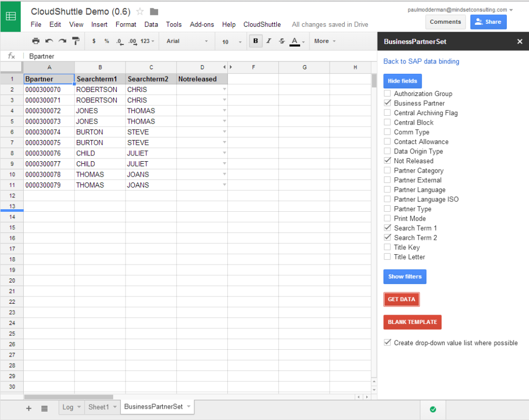
Task: Enable the Authorization Group field
Action: (387, 94)
